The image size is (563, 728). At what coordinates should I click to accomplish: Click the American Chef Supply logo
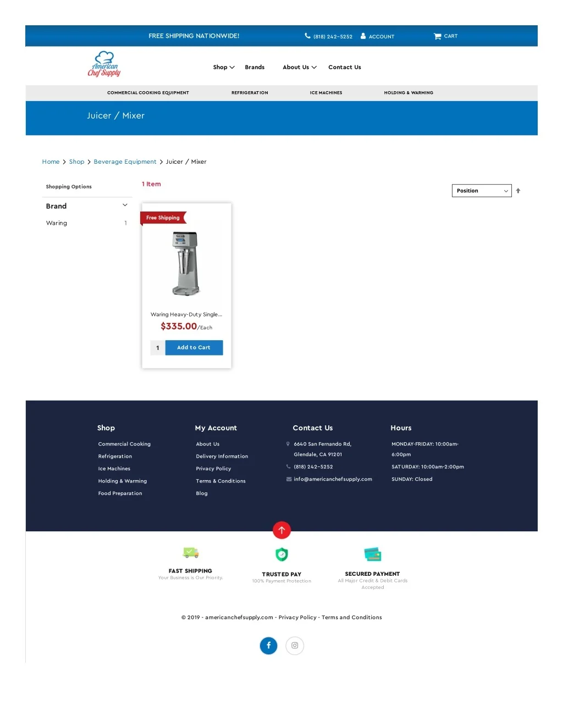[104, 65]
